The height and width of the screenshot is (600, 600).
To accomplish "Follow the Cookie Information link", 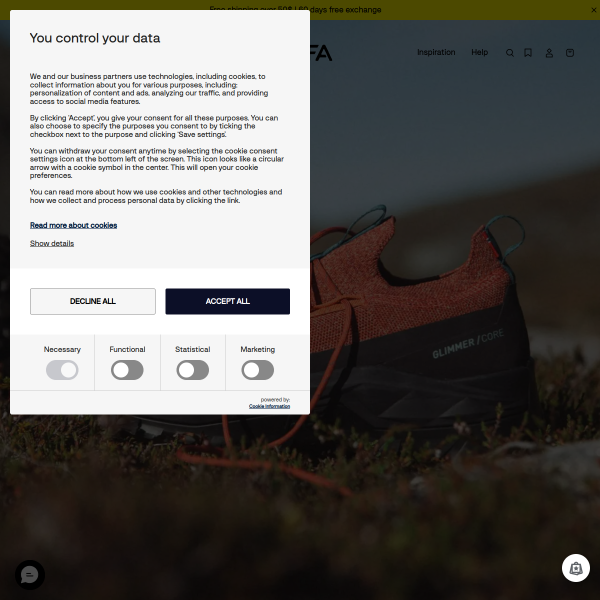I will 269,406.
